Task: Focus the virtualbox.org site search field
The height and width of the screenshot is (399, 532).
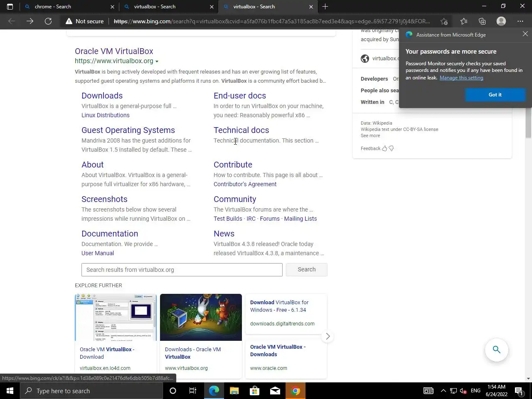Action: click(x=182, y=270)
